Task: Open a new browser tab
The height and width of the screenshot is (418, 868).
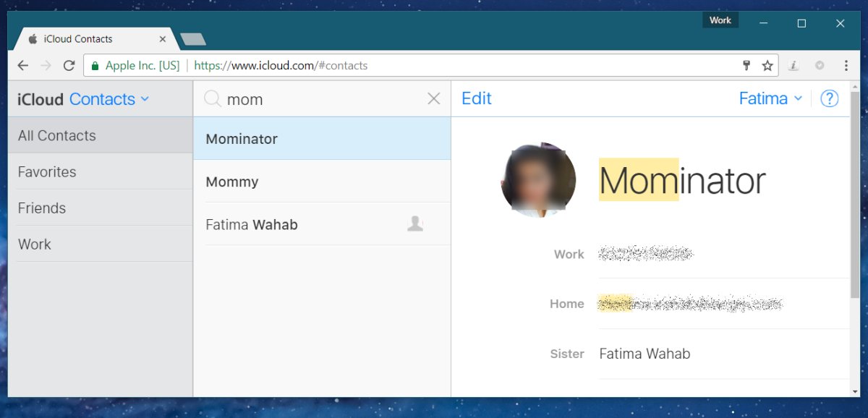Action: click(192, 39)
